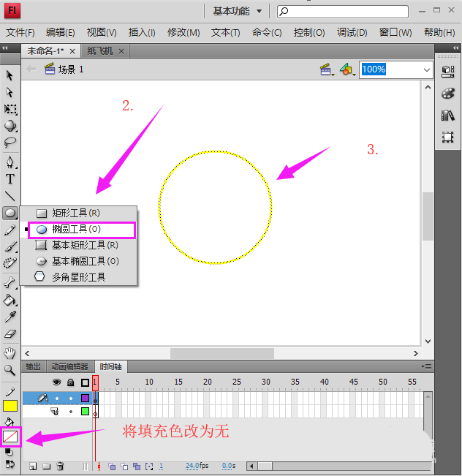
Task: Toggle purple outline swatch of top layer
Action: (x=86, y=398)
